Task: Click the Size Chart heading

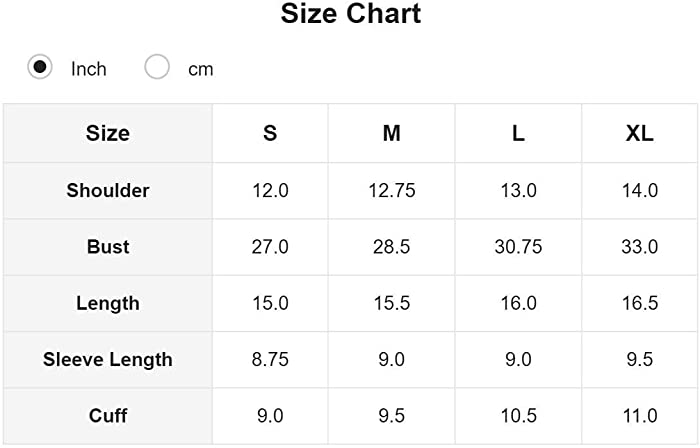Action: click(350, 13)
